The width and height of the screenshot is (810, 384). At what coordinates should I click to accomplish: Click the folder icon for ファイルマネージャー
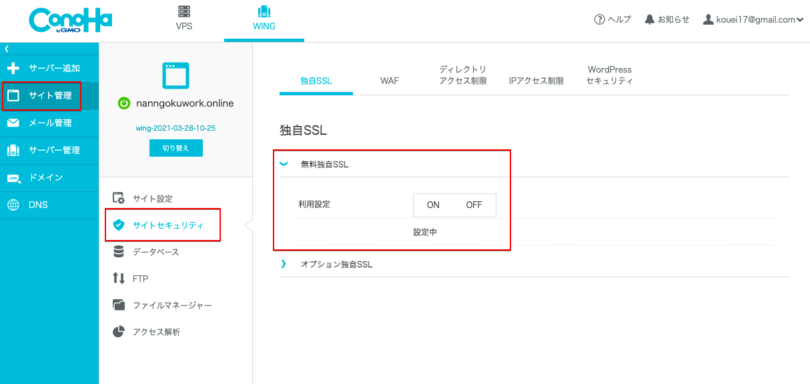[118, 305]
